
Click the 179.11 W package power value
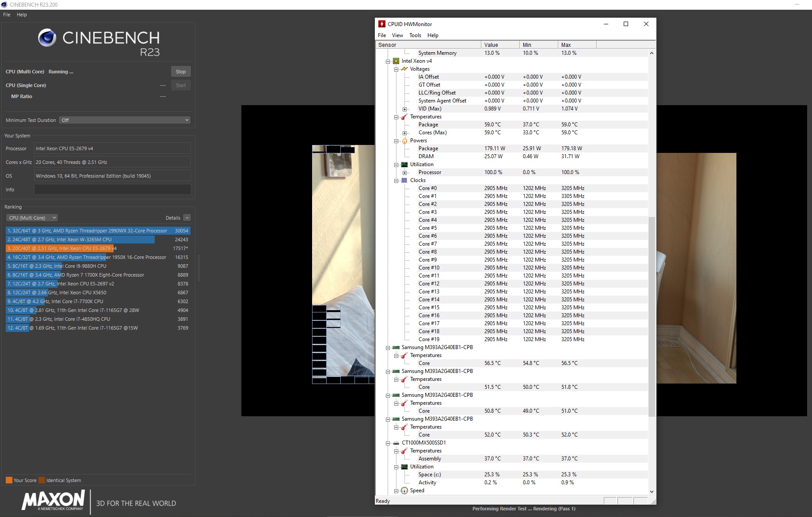click(x=495, y=148)
